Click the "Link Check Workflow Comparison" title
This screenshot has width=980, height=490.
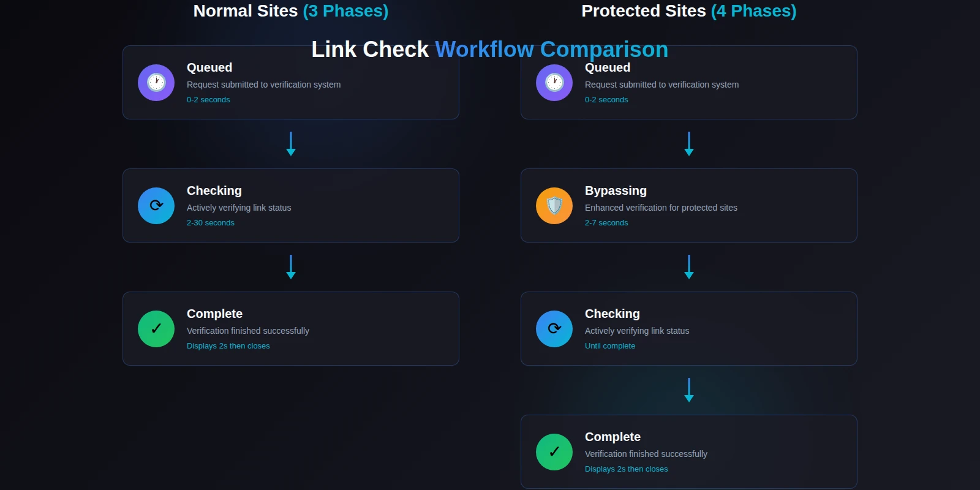coord(489,50)
